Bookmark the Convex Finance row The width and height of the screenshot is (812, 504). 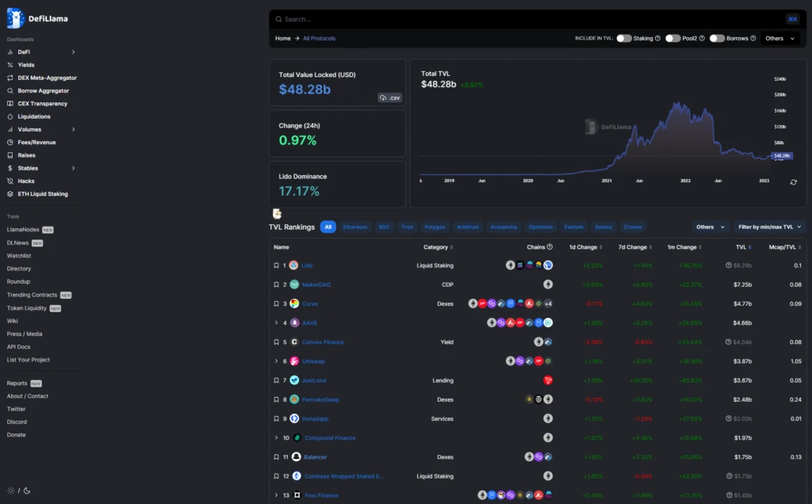tap(276, 342)
